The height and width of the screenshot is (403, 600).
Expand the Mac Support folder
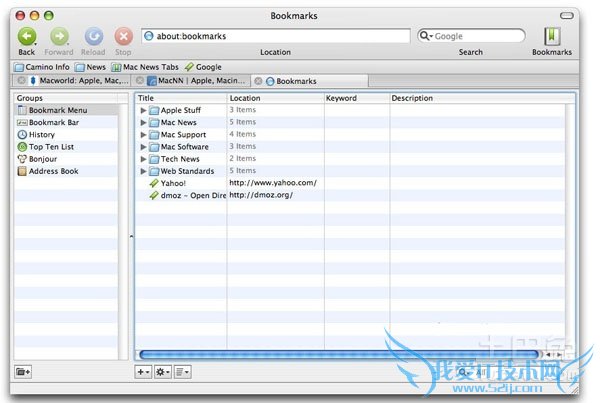point(143,134)
